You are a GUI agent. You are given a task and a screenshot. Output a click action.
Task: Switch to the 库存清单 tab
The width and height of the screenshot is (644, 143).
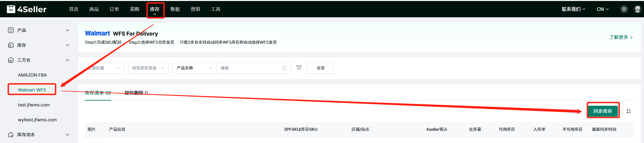pyautogui.click(x=98, y=93)
